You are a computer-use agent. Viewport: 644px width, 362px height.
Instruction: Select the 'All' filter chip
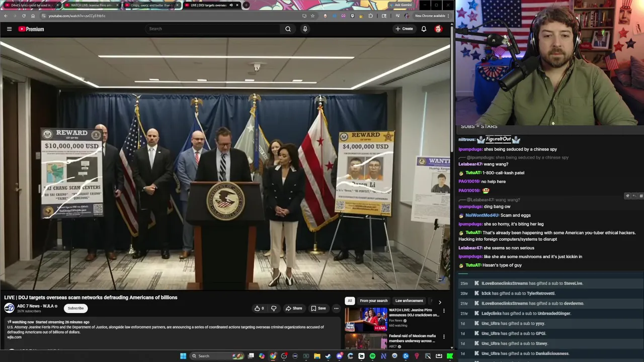click(x=350, y=301)
